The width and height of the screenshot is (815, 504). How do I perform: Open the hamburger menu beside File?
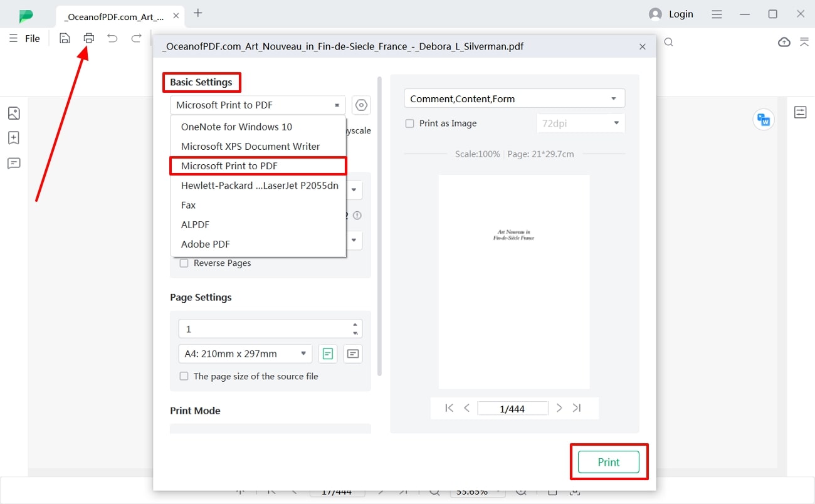[13, 38]
